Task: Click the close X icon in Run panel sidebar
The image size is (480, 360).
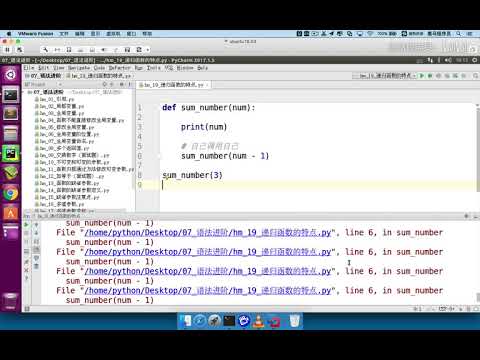Action: (26, 270)
